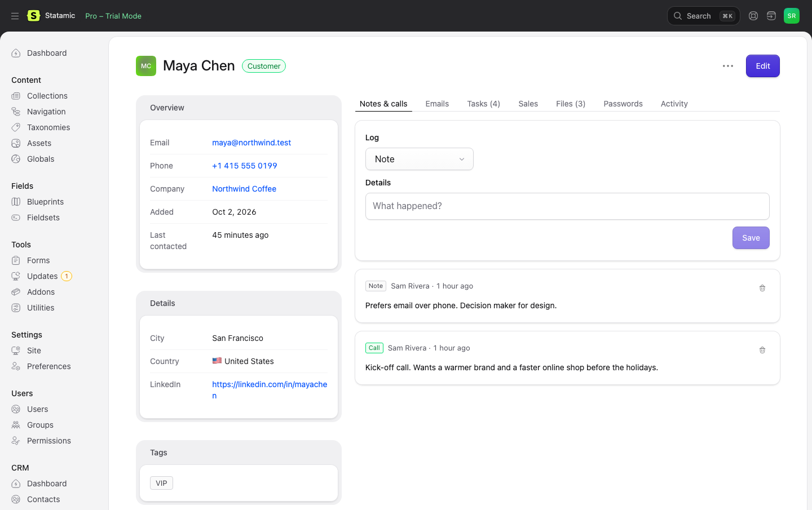Screen dimensions: 812x510
Task: Click the United States country value
Action: (x=243, y=361)
